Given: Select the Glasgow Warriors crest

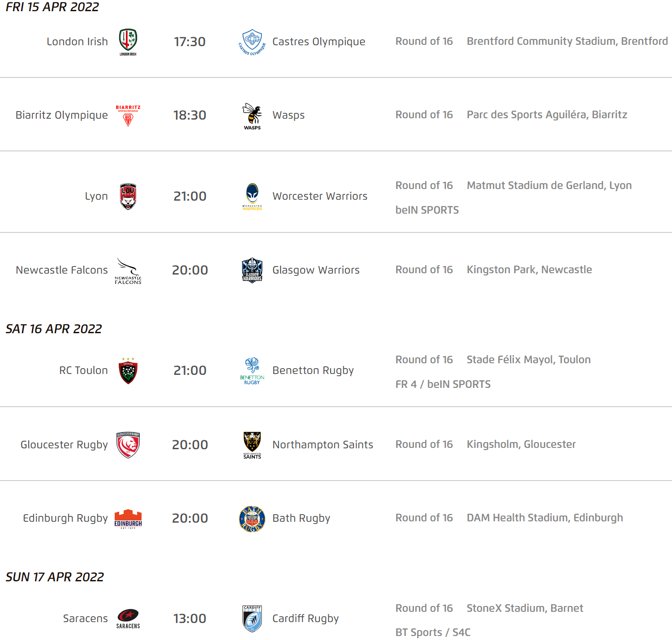Looking at the screenshot, I should (x=252, y=270).
